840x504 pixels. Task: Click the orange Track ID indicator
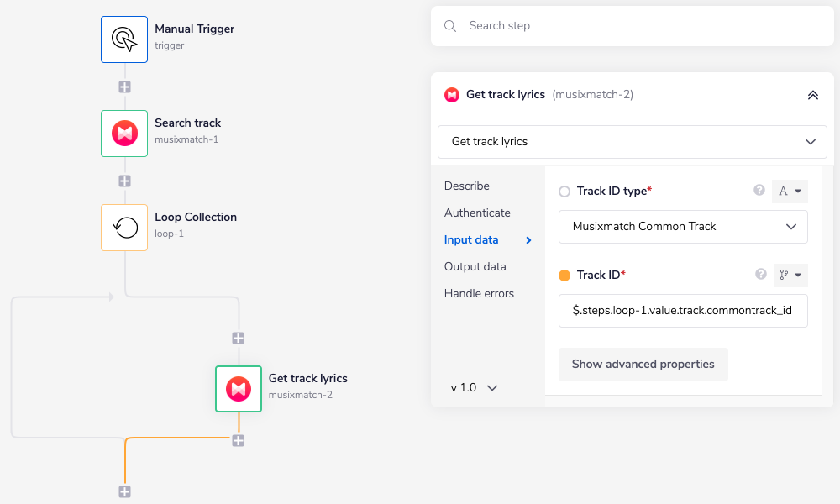click(x=564, y=275)
